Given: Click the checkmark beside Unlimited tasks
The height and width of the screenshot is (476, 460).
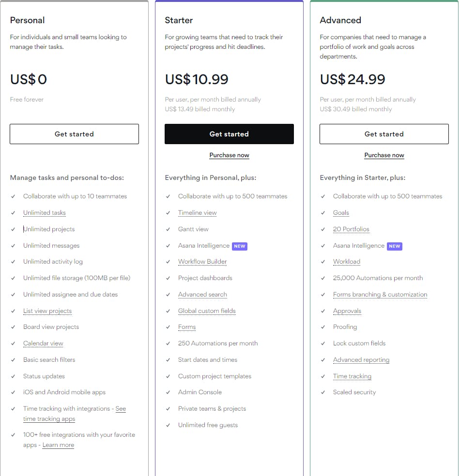Looking at the screenshot, I should 13,213.
